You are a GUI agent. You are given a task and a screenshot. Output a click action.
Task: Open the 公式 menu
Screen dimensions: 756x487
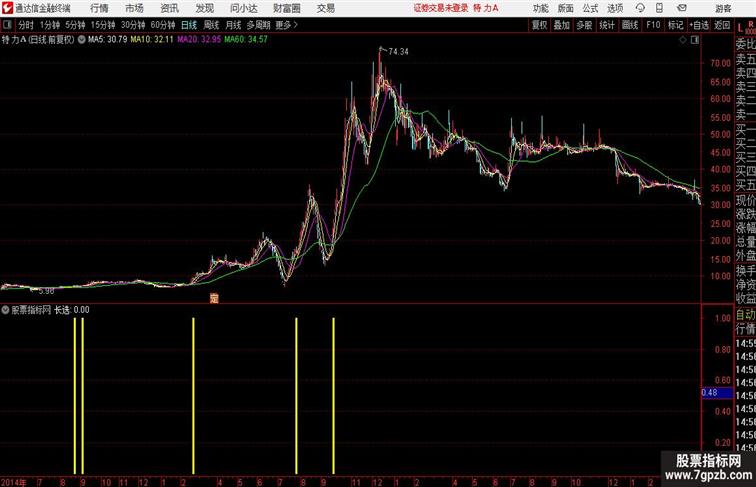[590, 8]
